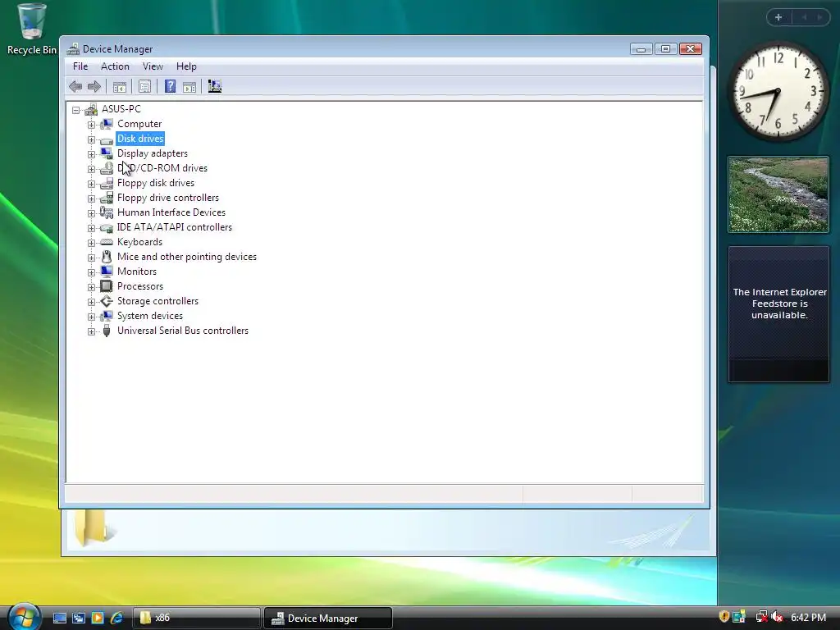
Task: Click the Windows Start orb
Action: [x=24, y=616]
